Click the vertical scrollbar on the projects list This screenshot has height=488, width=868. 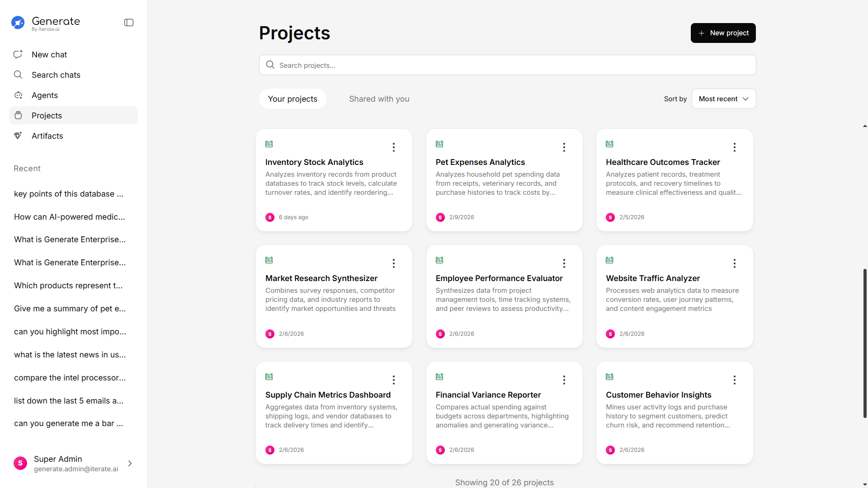pyautogui.click(x=864, y=343)
